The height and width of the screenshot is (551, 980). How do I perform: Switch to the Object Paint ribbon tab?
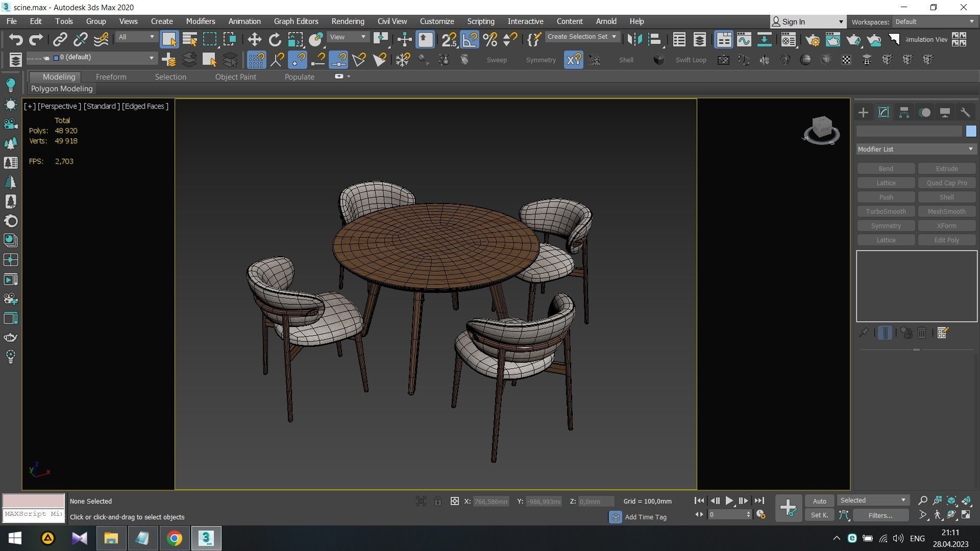(235, 77)
